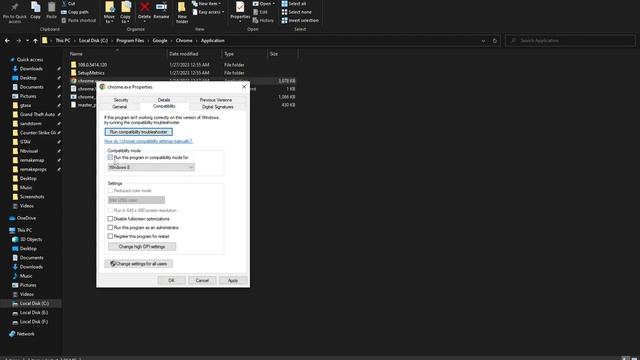This screenshot has height=360, width=640.
Task: Click Google in the address breadcrumb
Action: click(x=160, y=41)
